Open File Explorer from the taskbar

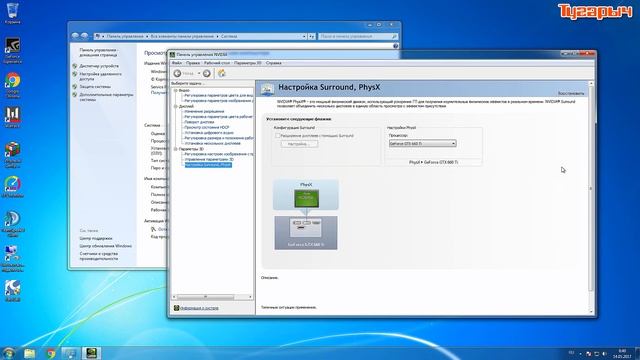coord(29,353)
